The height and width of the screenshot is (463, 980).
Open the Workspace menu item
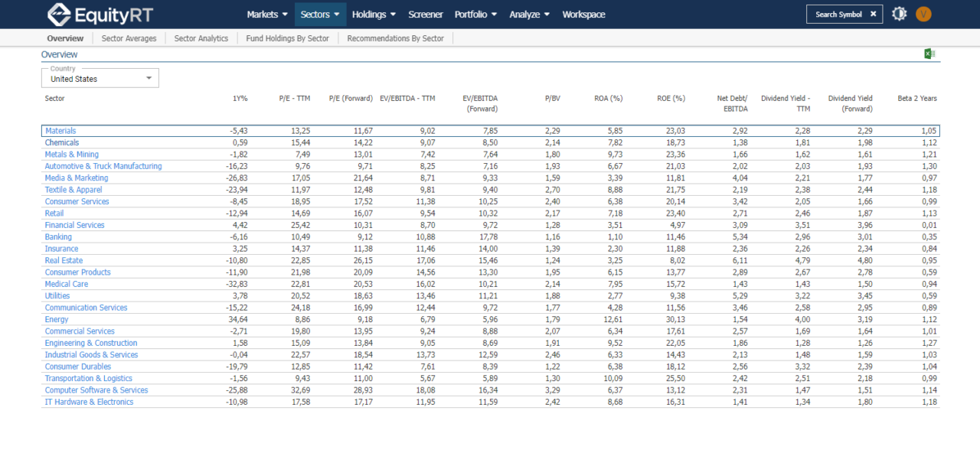coord(583,15)
